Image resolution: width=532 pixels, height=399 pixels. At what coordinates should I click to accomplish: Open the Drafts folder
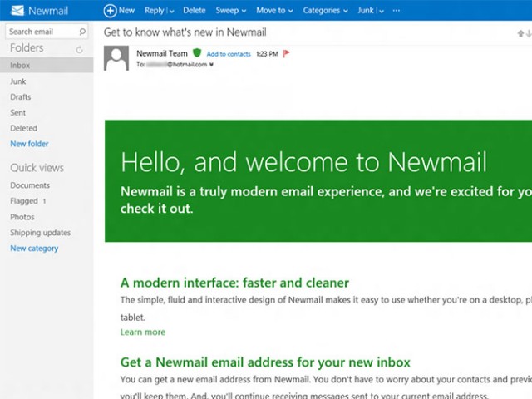(21, 97)
